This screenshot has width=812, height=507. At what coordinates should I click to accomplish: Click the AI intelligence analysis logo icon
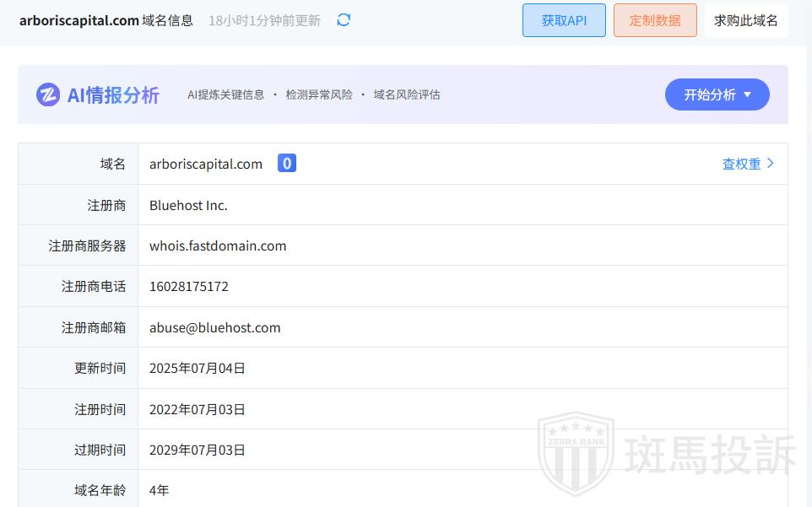tap(48, 94)
